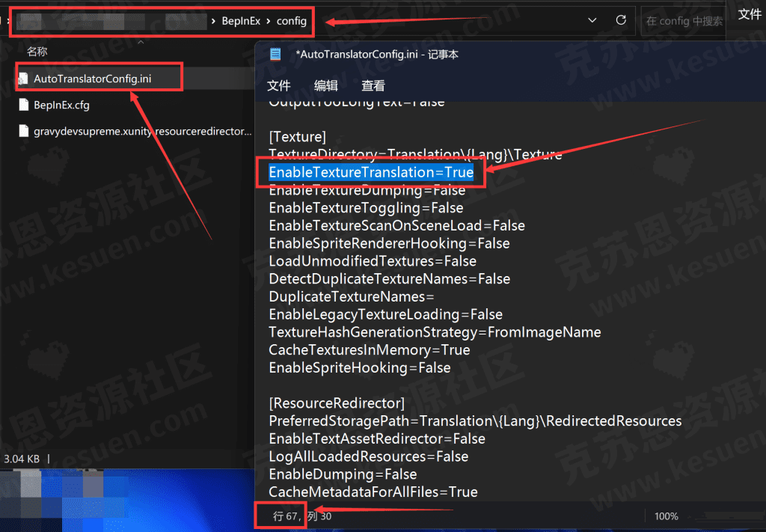The image size is (766, 532).
Task: Select the AutoTranslatorConfig.ini file name
Action: pyautogui.click(x=93, y=79)
